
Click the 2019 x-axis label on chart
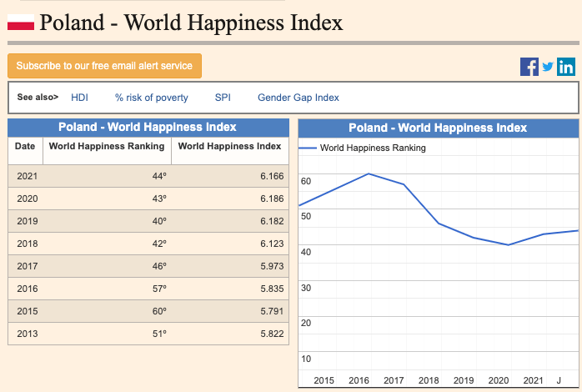[464, 380]
